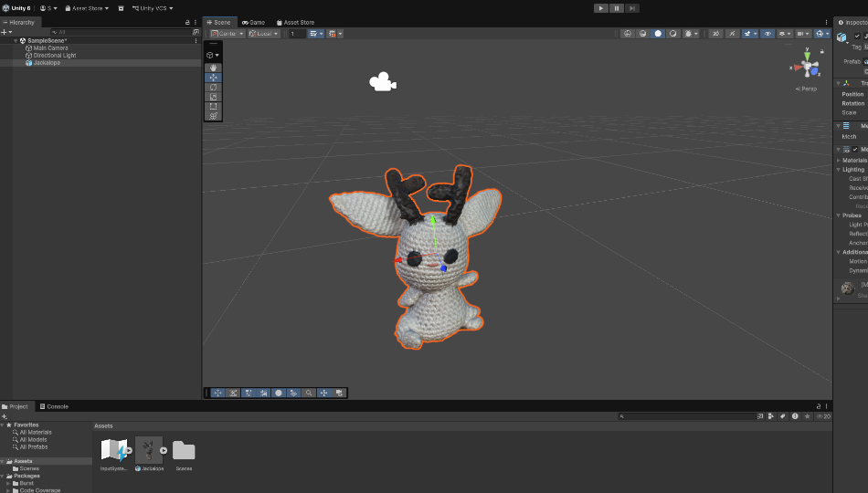Image resolution: width=868 pixels, height=493 pixels.
Task: Open the Unity VCS menu button
Action: (153, 8)
